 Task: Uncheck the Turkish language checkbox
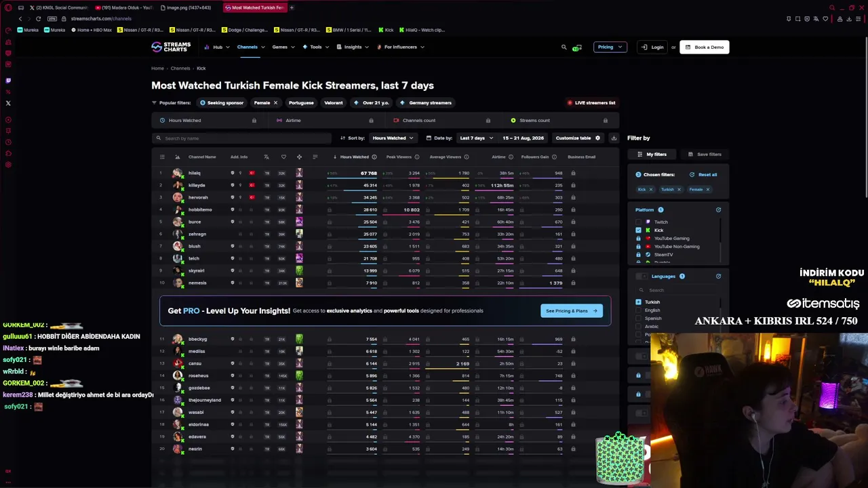click(x=638, y=302)
